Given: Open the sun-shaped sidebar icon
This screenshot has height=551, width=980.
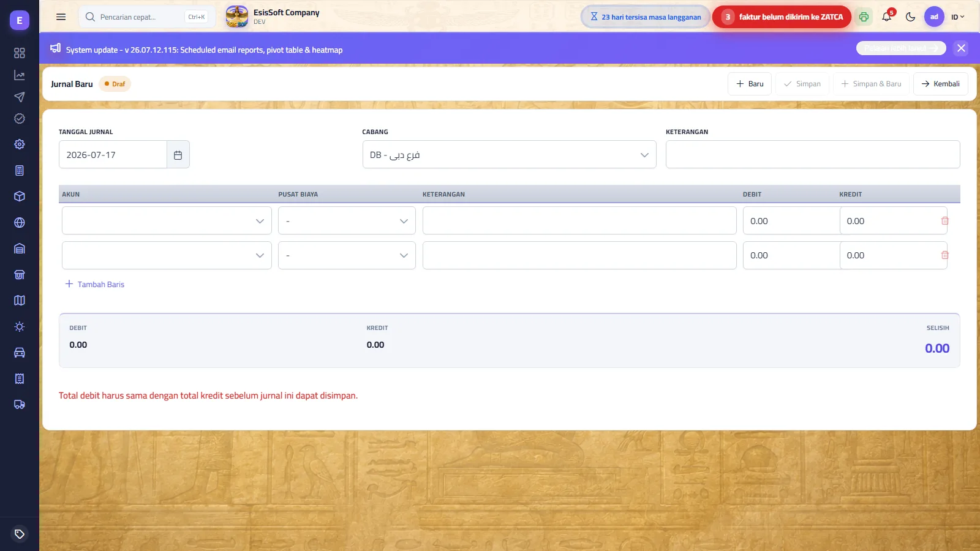Looking at the screenshot, I should [20, 326].
